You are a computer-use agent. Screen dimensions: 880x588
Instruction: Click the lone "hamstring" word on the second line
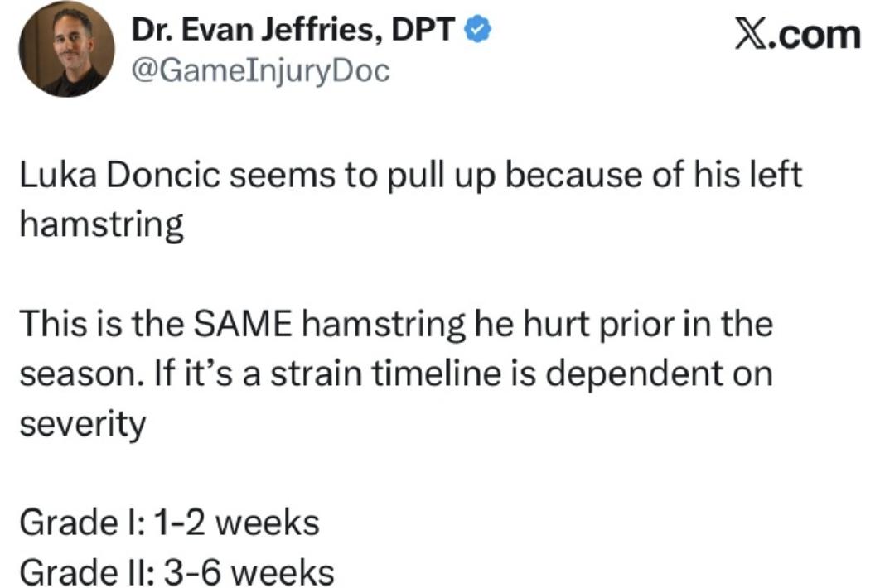tap(101, 225)
